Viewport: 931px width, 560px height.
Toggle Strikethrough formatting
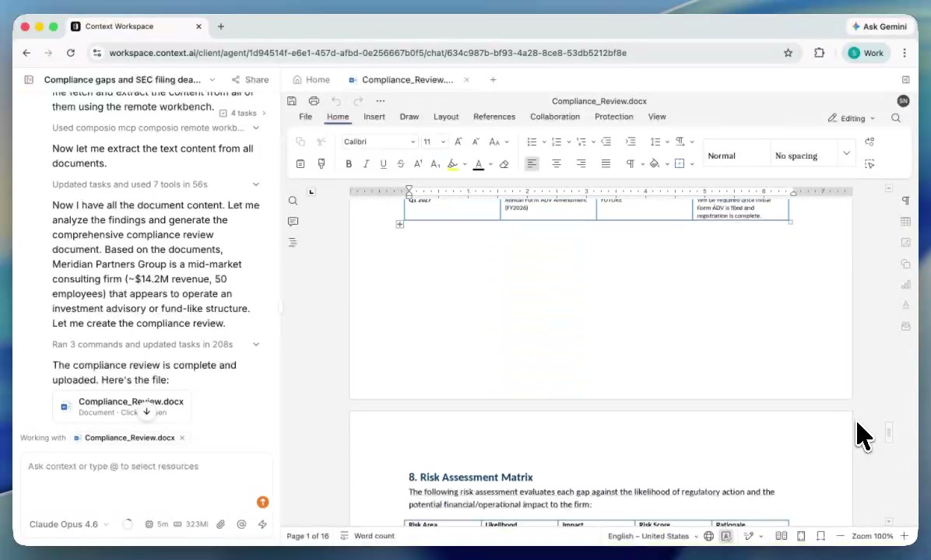[x=401, y=164]
